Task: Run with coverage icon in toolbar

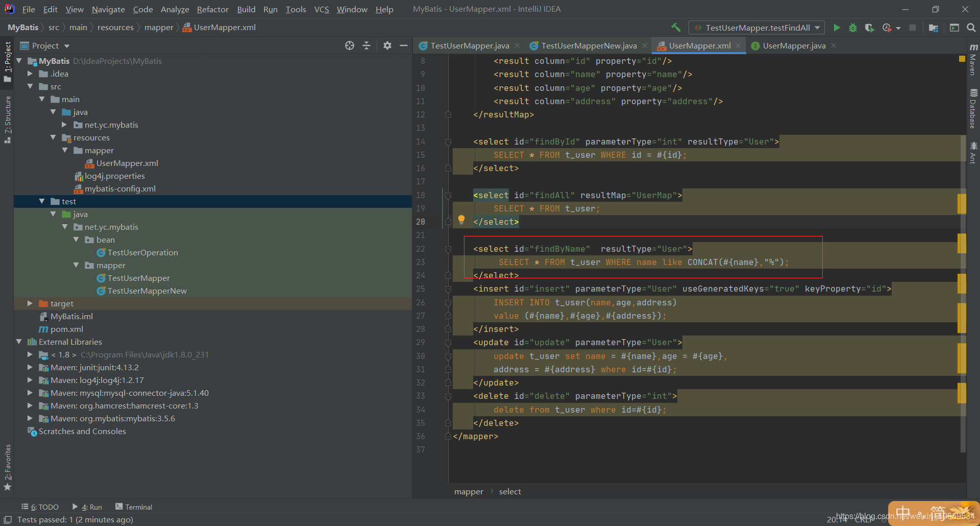Action: (x=870, y=28)
